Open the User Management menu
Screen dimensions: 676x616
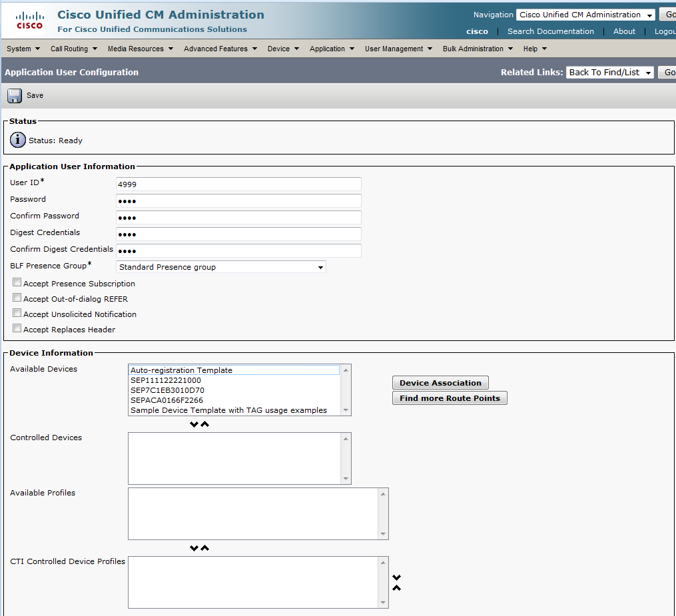click(x=398, y=49)
